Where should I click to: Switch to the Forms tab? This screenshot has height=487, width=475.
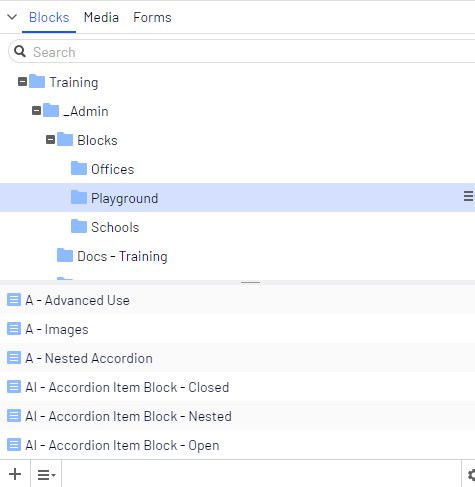pos(152,17)
